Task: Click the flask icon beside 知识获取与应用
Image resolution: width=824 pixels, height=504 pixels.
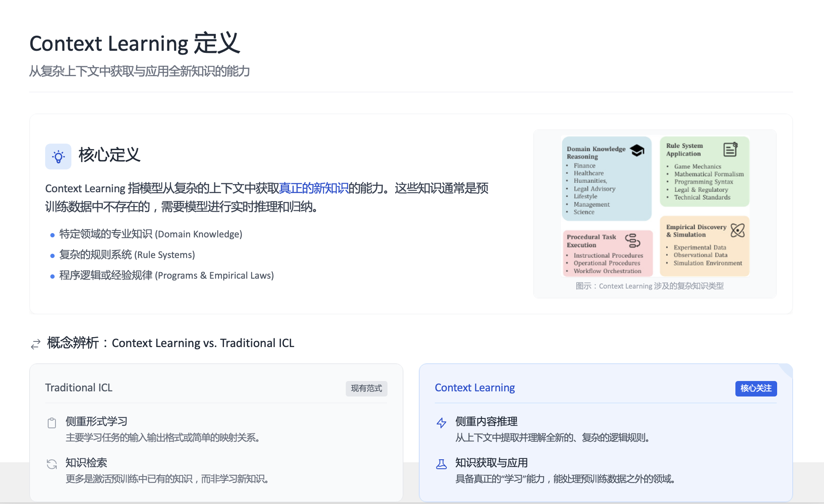Action: click(x=441, y=464)
